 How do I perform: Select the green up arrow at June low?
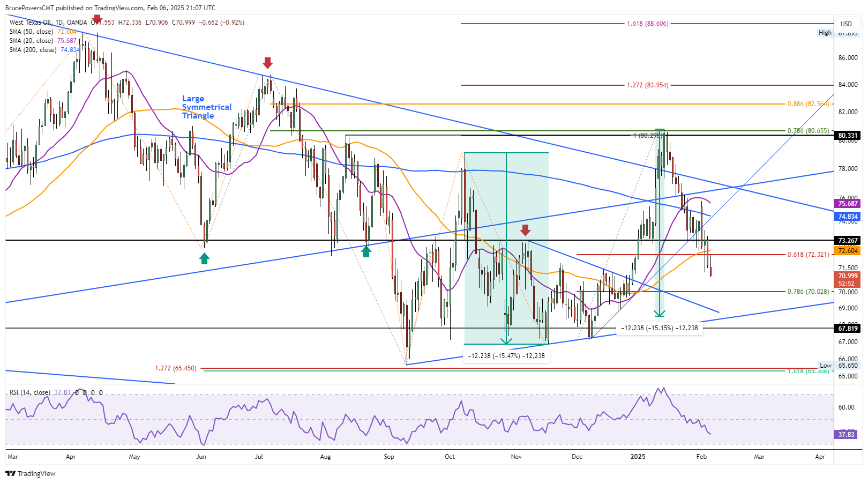[x=204, y=259]
